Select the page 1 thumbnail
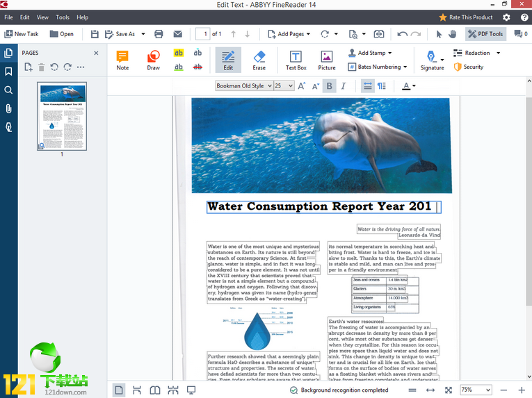The height and width of the screenshot is (398, 532). tap(62, 116)
